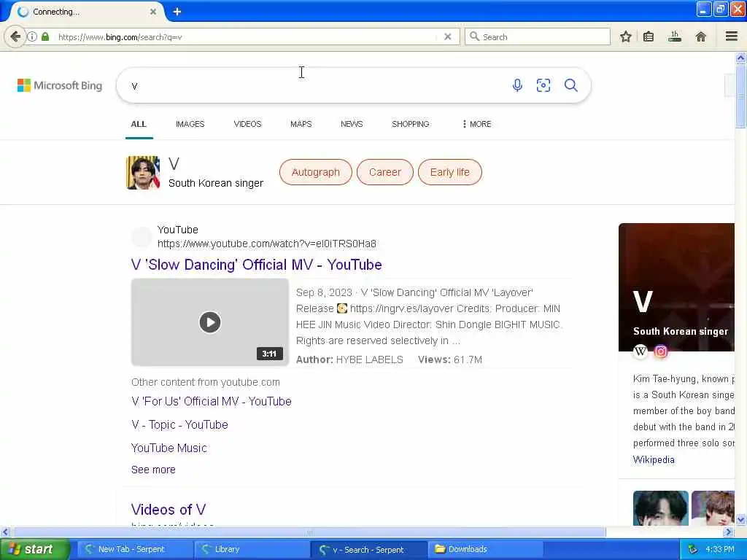Open V - Topic - YouTube link

[x=179, y=425]
